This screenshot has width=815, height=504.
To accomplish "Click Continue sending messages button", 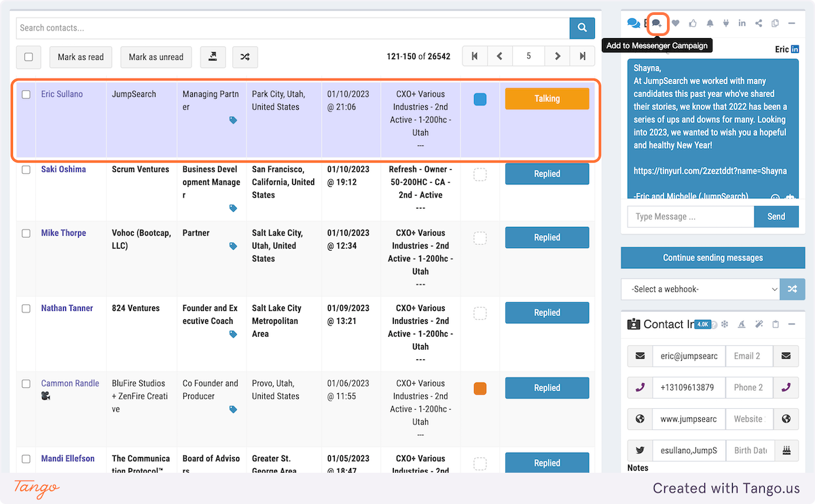I will (713, 257).
